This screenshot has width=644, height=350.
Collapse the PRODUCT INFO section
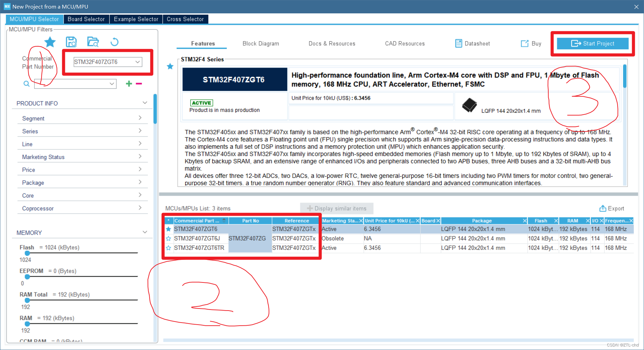(145, 103)
